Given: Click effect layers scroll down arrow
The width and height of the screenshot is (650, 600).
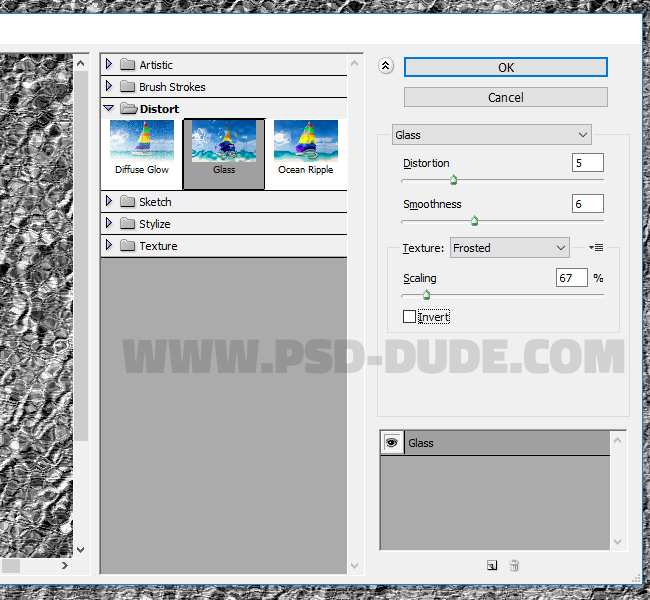Looking at the screenshot, I should [x=617, y=542].
